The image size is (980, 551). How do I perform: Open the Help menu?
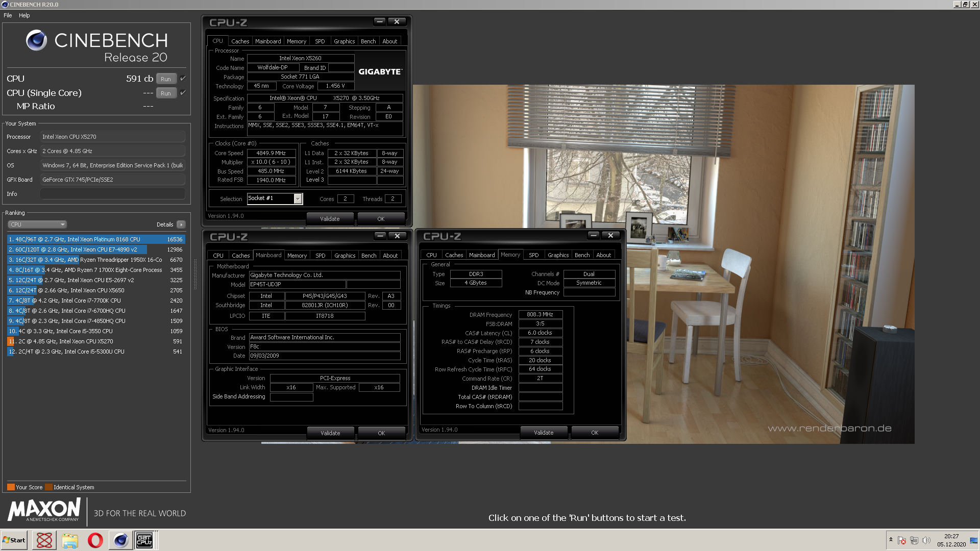[24, 15]
